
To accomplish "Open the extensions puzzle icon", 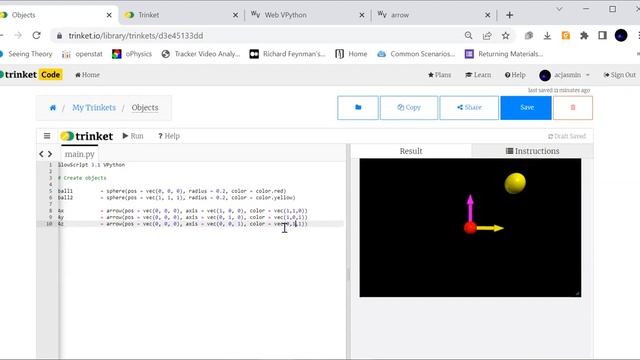I will tap(584, 36).
